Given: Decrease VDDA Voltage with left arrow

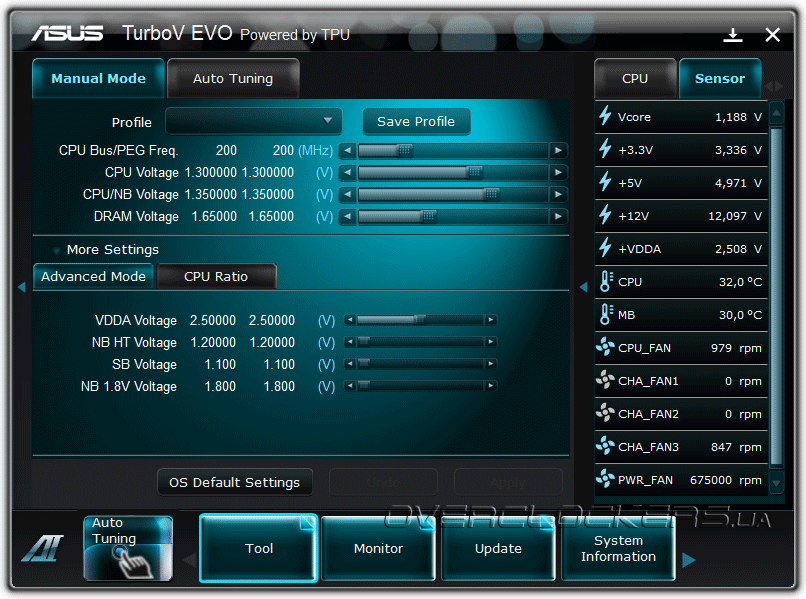Looking at the screenshot, I should coord(350,320).
